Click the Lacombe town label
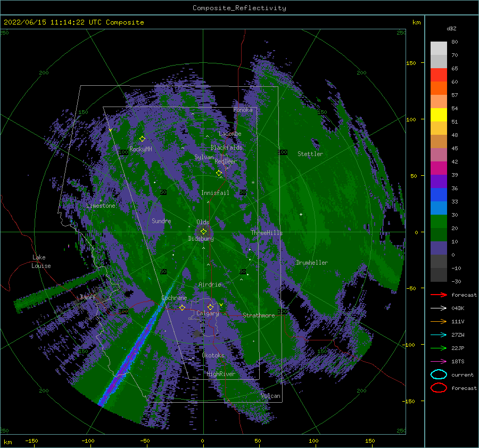This screenshot has width=479, height=448. pos(230,134)
